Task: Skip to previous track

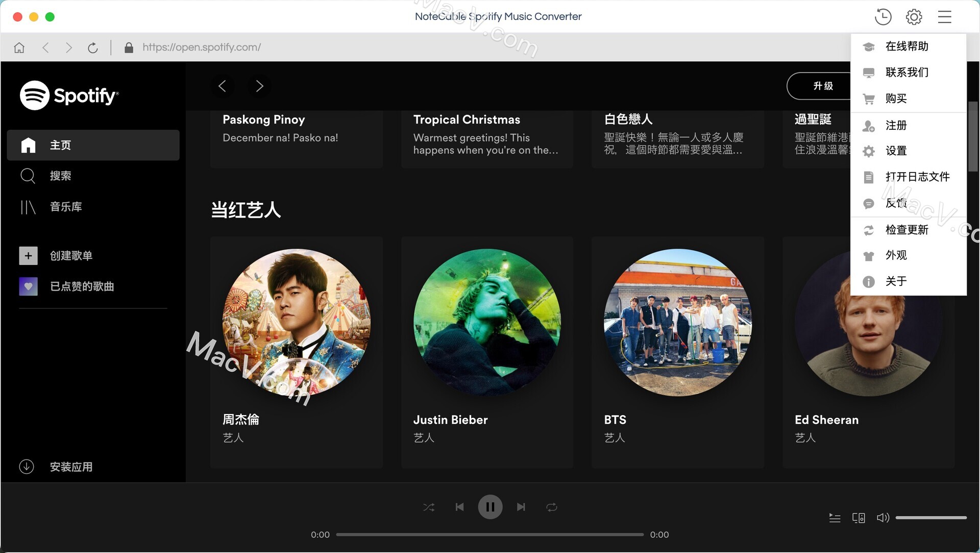Action: tap(459, 507)
